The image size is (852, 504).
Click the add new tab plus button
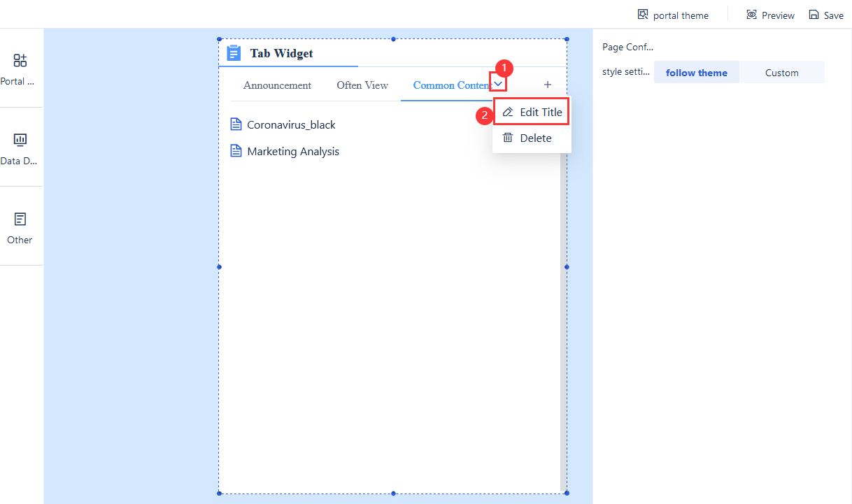[x=548, y=84]
